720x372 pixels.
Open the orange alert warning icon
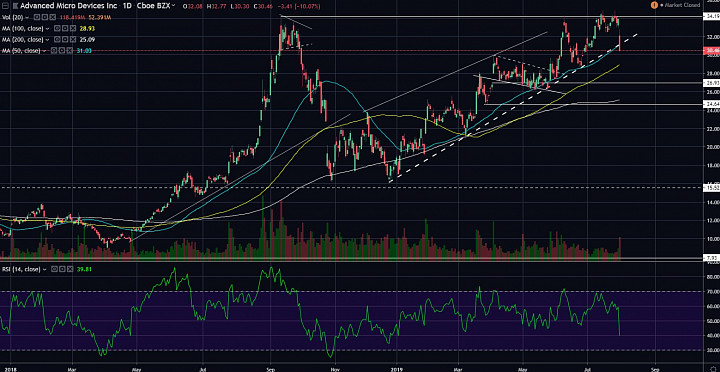[653, 5]
